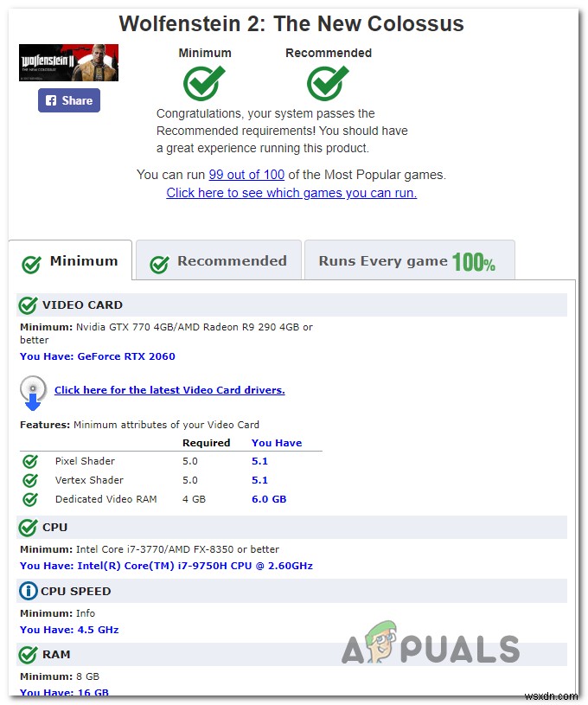Click the Facebook Share button
The image size is (588, 705).
[x=69, y=100]
